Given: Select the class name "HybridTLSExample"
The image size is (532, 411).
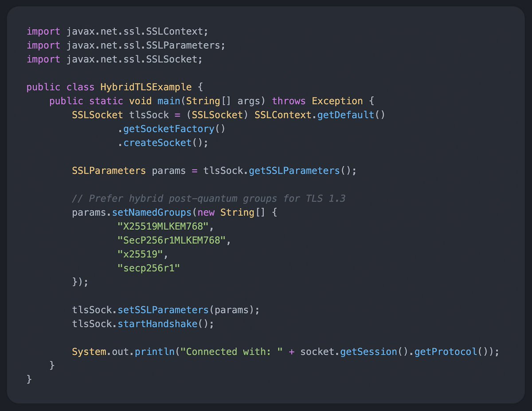Looking at the screenshot, I should [146, 87].
